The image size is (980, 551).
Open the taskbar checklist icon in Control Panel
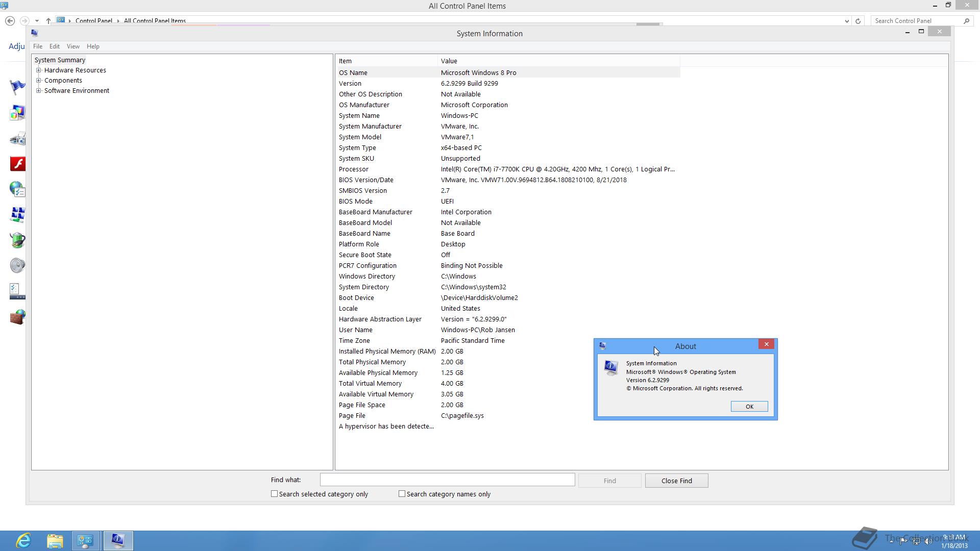pos(17,291)
